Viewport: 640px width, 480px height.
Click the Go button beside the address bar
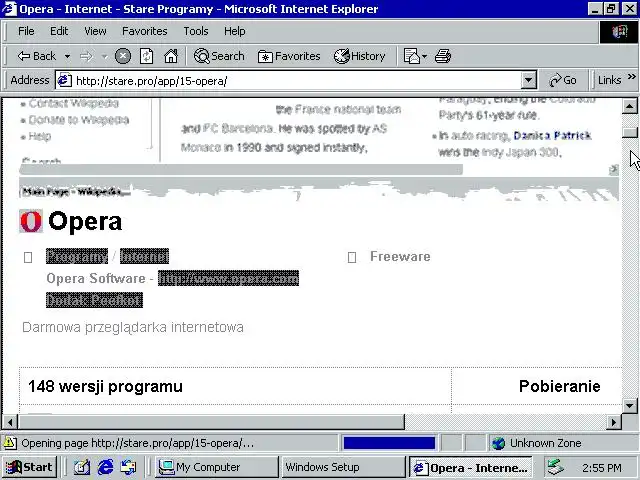(563, 80)
